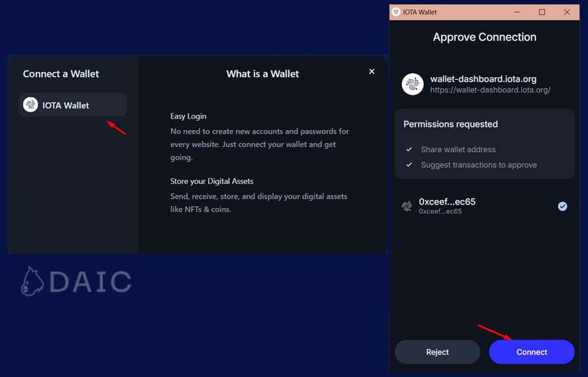Image resolution: width=588 pixels, height=377 pixels.
Task: Reject the connection request
Action: [437, 352]
